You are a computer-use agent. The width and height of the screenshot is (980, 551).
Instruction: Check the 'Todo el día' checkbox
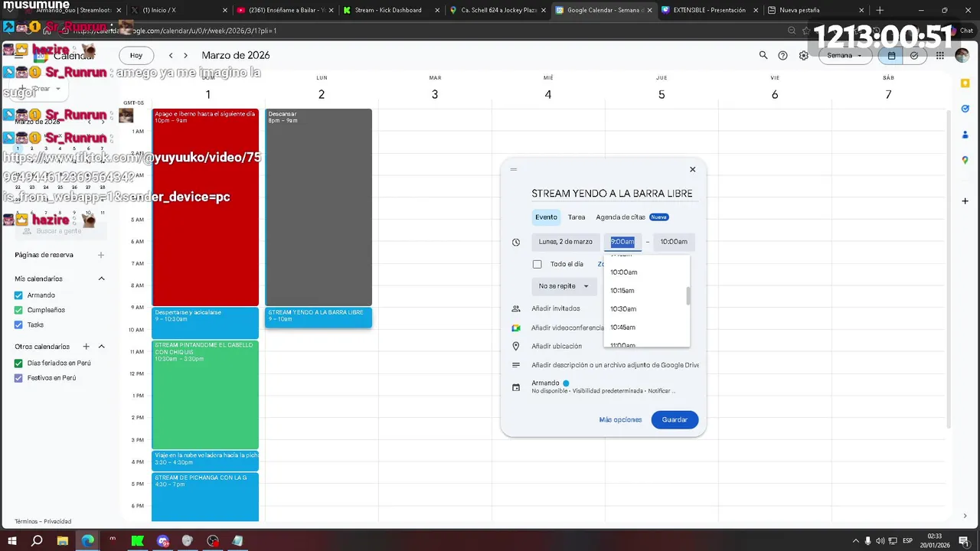[x=537, y=264]
